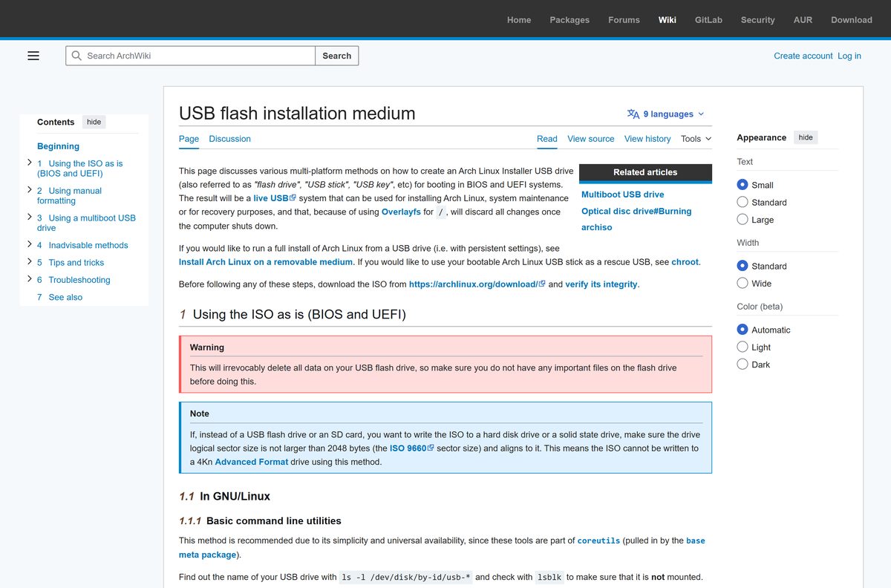This screenshot has width=891, height=588.
Task: Click the external link icon after live USB
Action: click(x=293, y=198)
